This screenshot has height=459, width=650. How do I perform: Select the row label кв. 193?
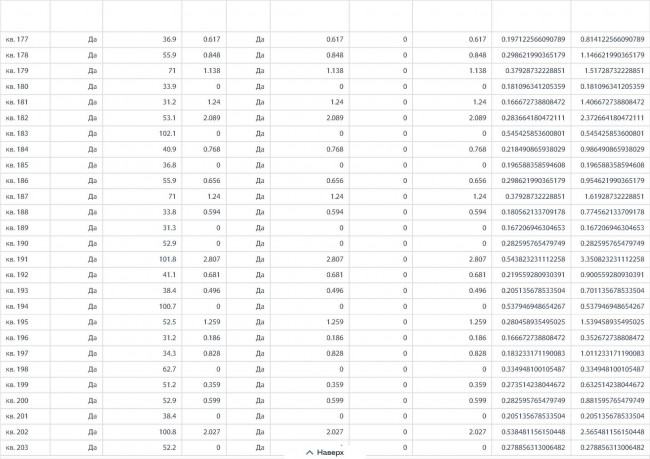pyautogui.click(x=17, y=291)
